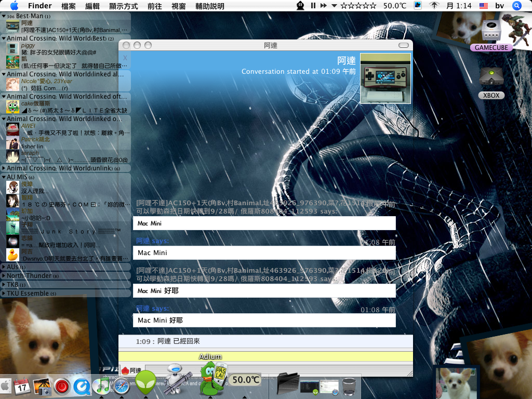Viewport: 532px width, 399px height.
Task: Select contact Nicole in the list
Action: tap(65, 85)
